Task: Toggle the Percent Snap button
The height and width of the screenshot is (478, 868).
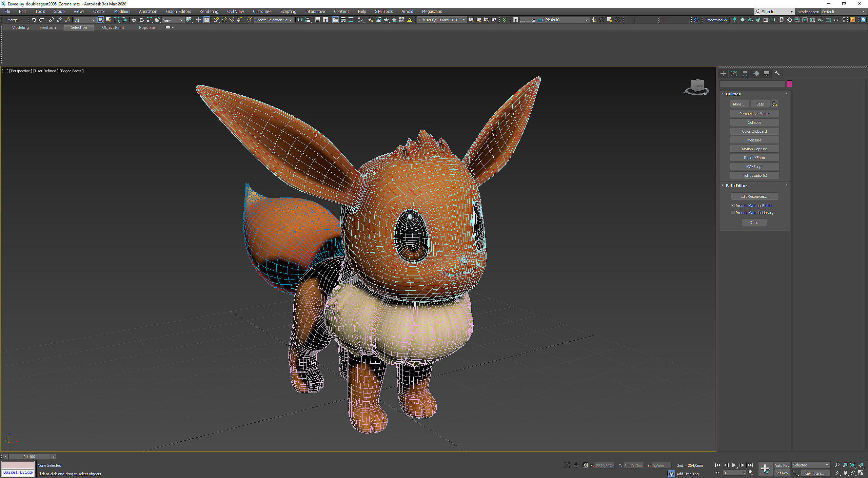Action: 232,20
